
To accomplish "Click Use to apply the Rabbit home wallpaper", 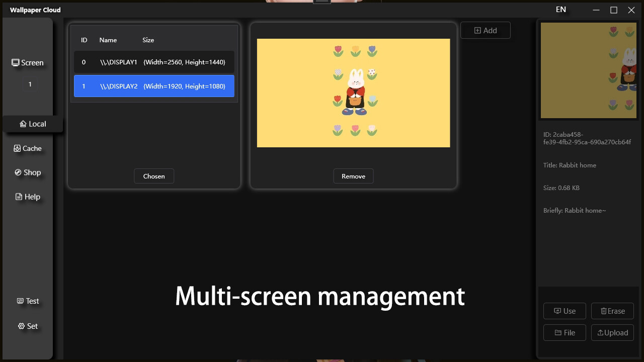I will [565, 311].
